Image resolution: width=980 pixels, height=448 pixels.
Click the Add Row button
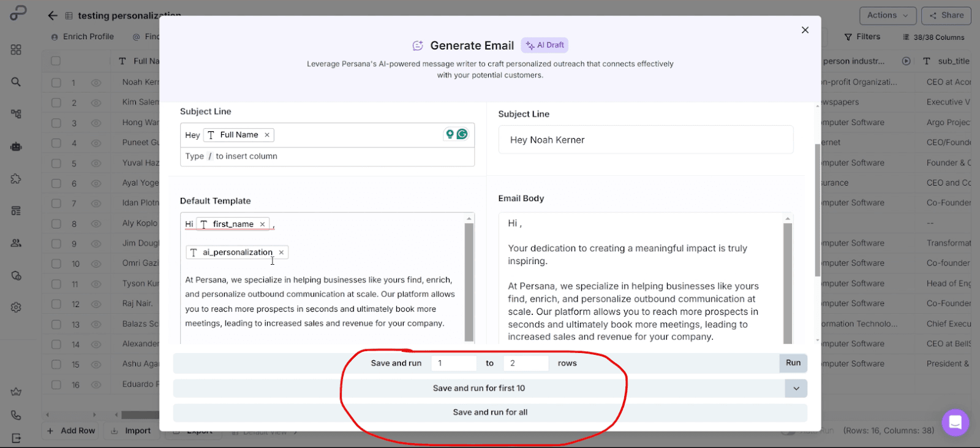click(72, 431)
